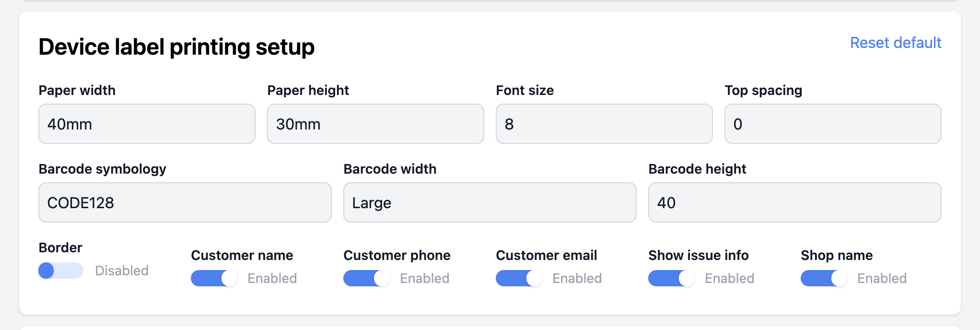Click the Disabled status text beside Border

point(122,271)
